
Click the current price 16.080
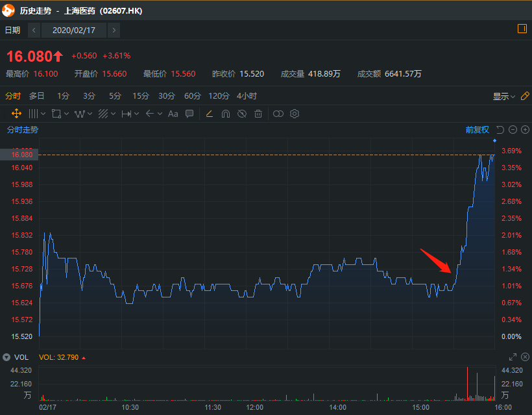coord(29,57)
